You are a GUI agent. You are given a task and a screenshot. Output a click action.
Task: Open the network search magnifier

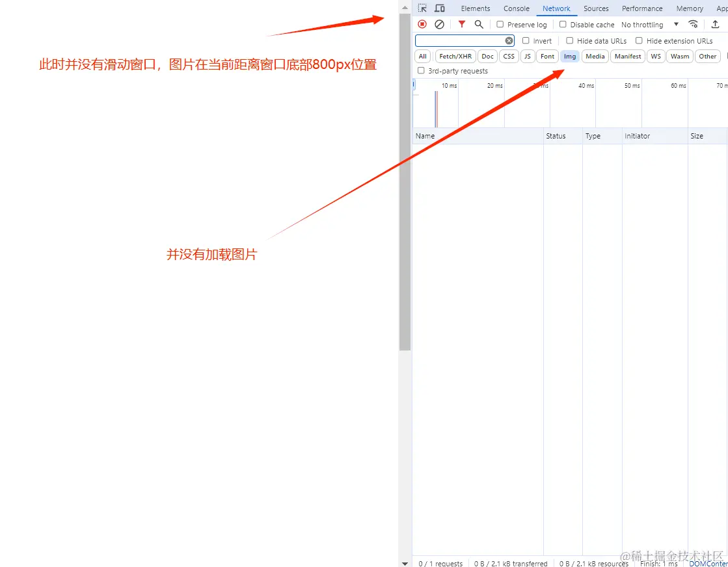pyautogui.click(x=479, y=24)
